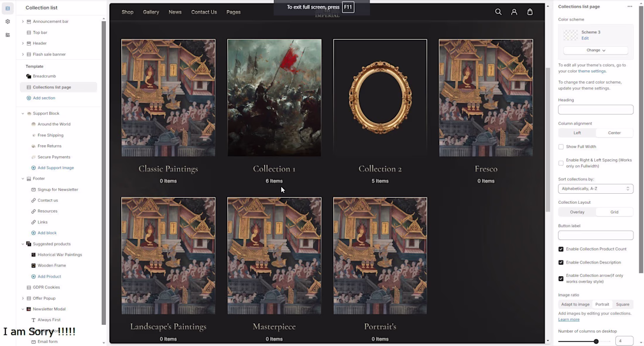Click the Wooden Frame product icon

pos(34,265)
